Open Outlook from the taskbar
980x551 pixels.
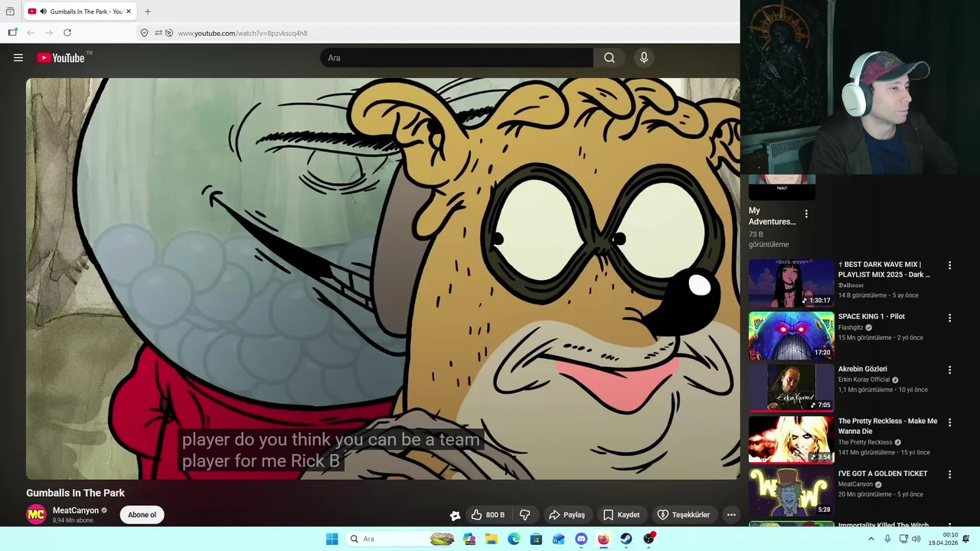(x=558, y=539)
